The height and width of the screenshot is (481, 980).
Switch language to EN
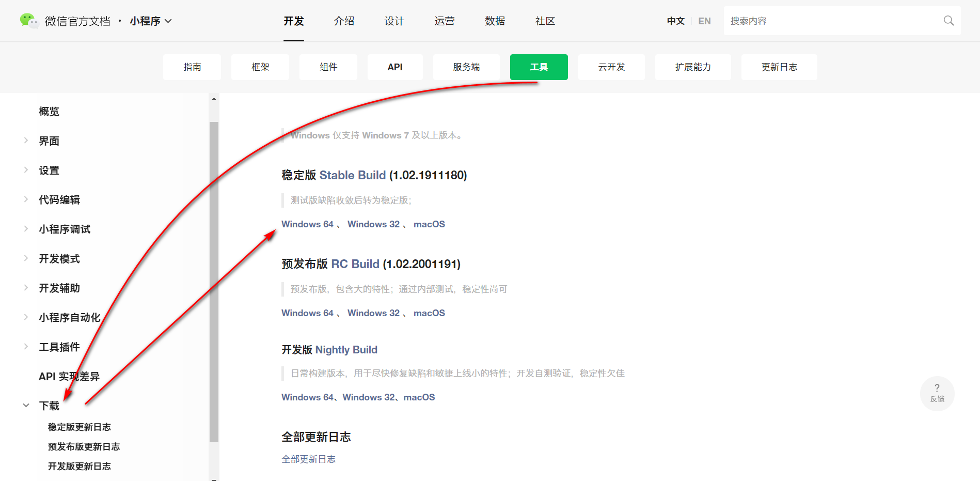click(x=704, y=21)
